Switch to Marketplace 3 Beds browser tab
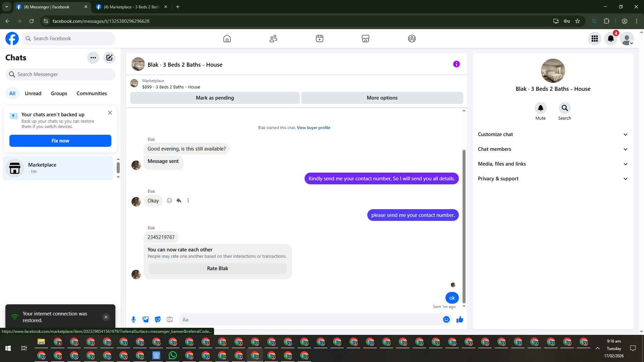Screen dimensions: 644x362 tap(132, 7)
